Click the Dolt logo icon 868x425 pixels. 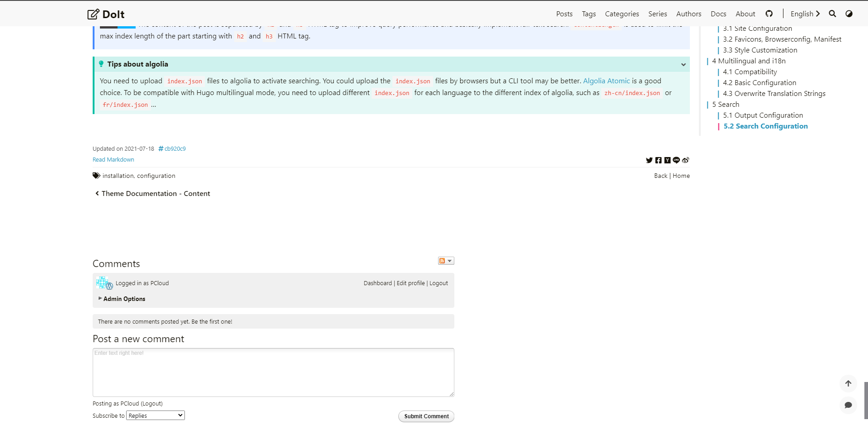tap(93, 14)
